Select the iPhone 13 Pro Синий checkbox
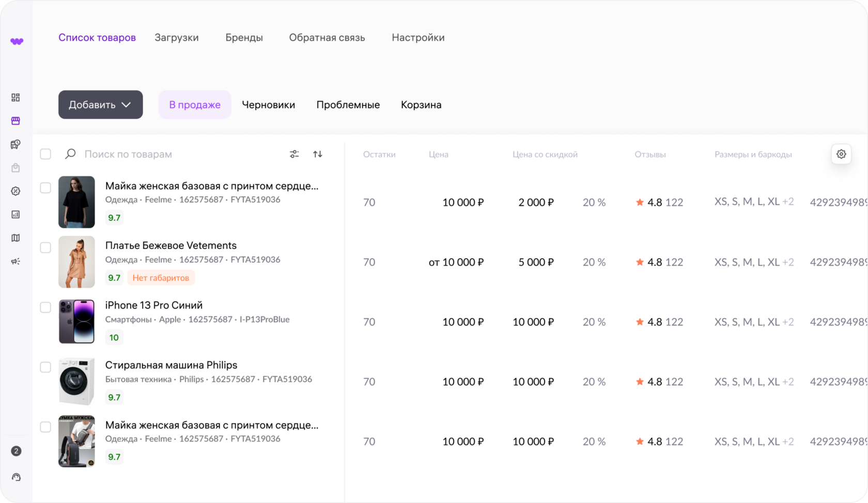The height and width of the screenshot is (503, 868). click(x=45, y=308)
